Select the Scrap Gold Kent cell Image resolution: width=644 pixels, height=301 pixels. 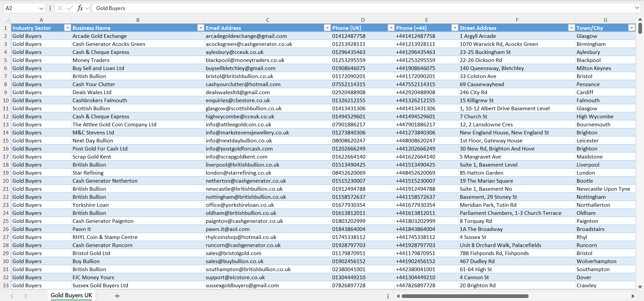pyautogui.click(x=138, y=157)
